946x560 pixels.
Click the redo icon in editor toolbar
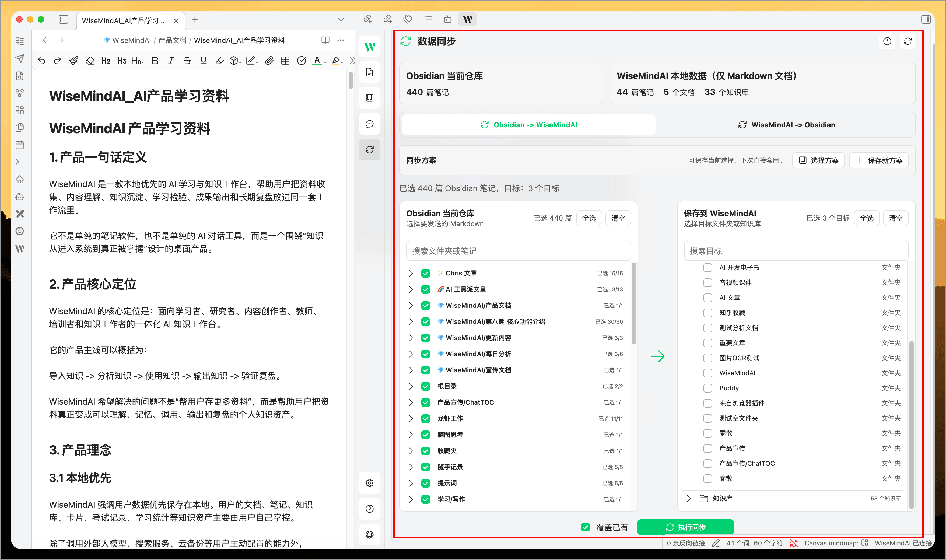(57, 61)
